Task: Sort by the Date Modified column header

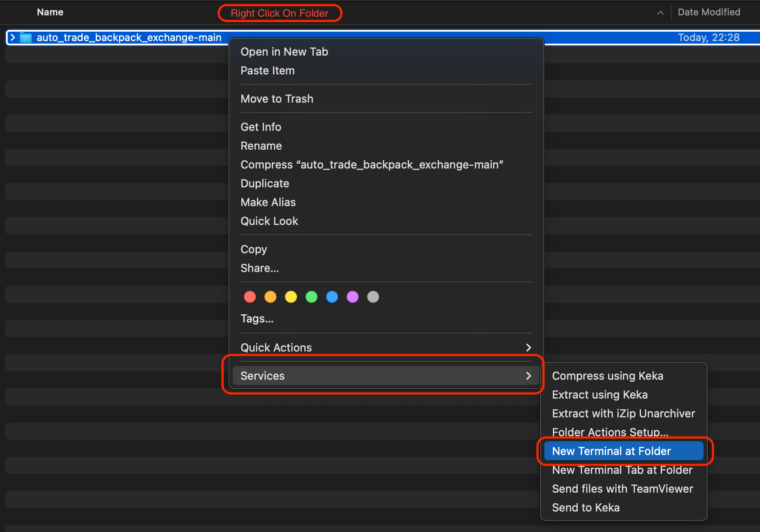Action: tap(709, 12)
